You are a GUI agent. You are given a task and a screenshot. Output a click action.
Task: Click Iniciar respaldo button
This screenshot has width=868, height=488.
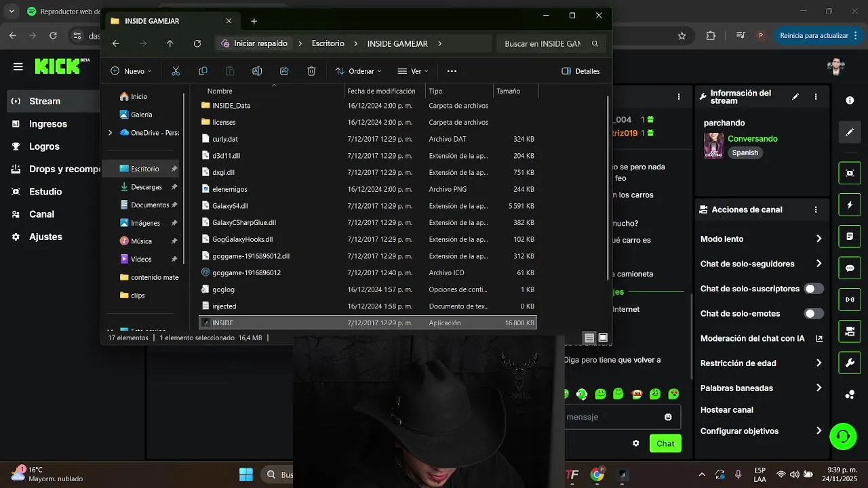[254, 43]
